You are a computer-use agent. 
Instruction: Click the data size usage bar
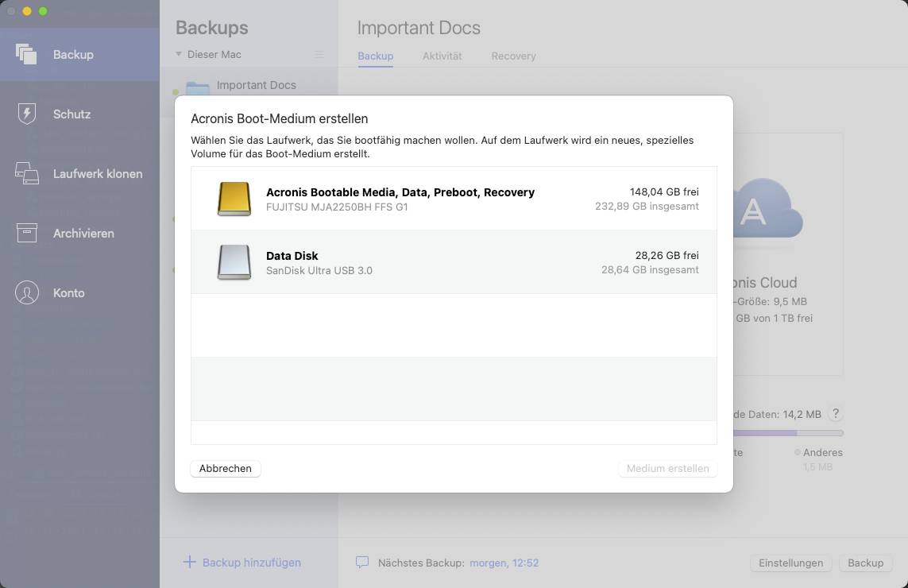click(x=788, y=433)
